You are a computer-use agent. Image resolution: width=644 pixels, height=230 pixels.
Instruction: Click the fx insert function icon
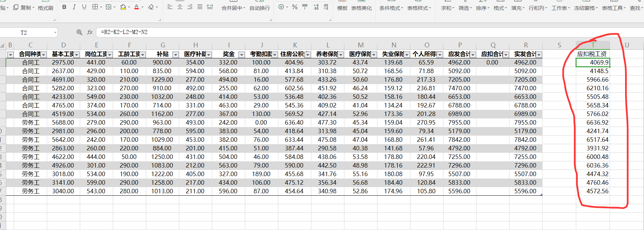[x=90, y=32]
